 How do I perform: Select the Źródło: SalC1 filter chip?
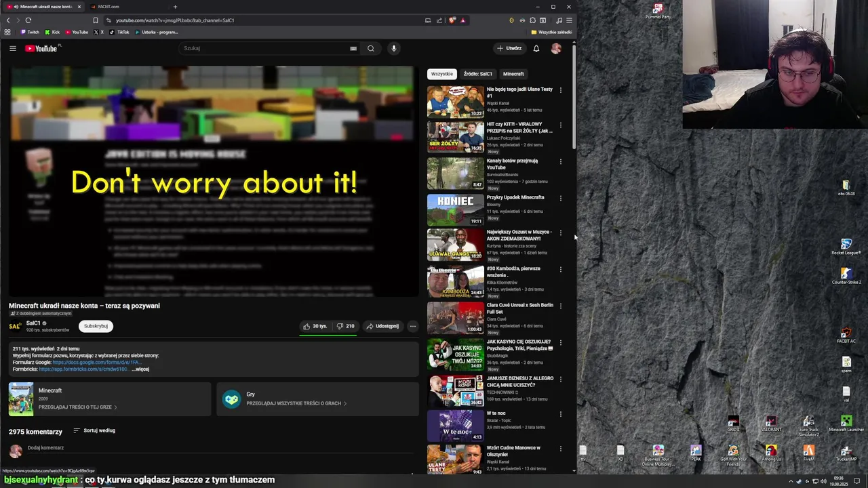coord(478,74)
